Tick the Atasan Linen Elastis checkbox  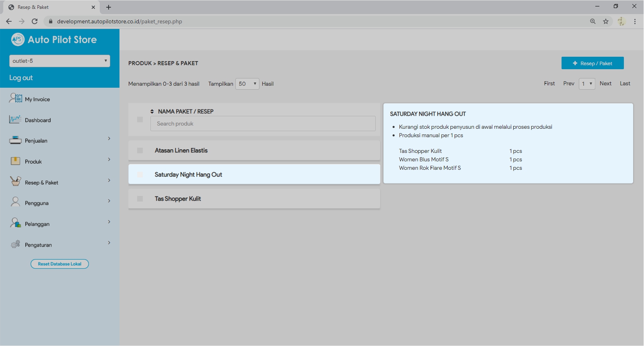[x=140, y=150]
